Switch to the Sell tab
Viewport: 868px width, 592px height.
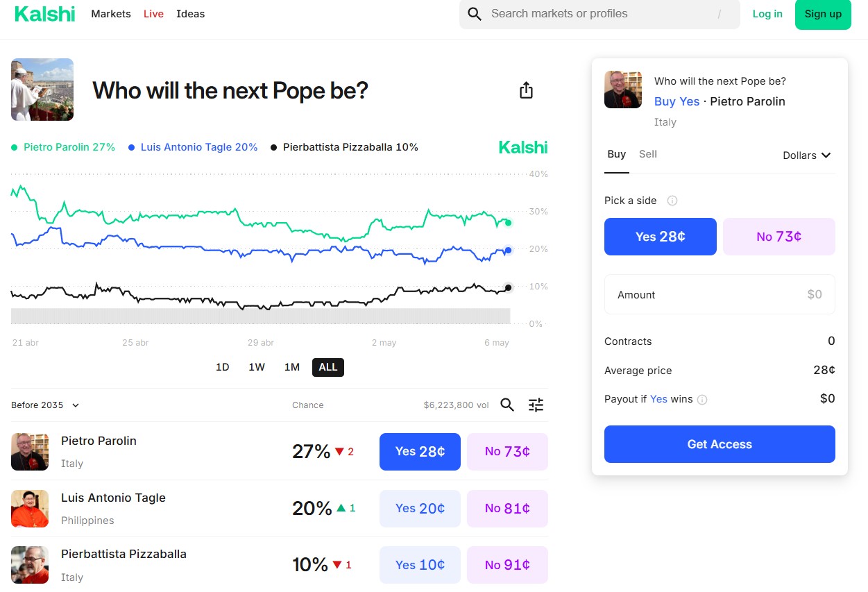pyautogui.click(x=648, y=154)
